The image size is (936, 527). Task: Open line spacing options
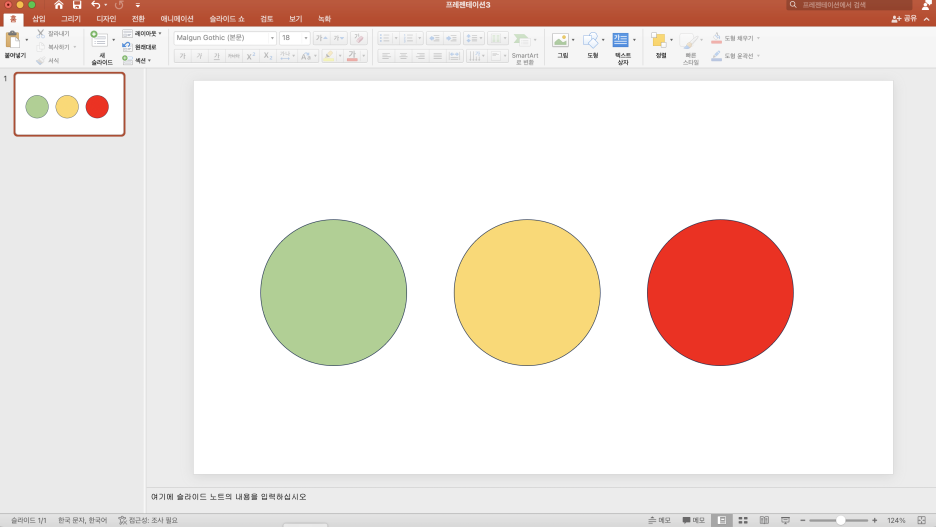click(473, 38)
